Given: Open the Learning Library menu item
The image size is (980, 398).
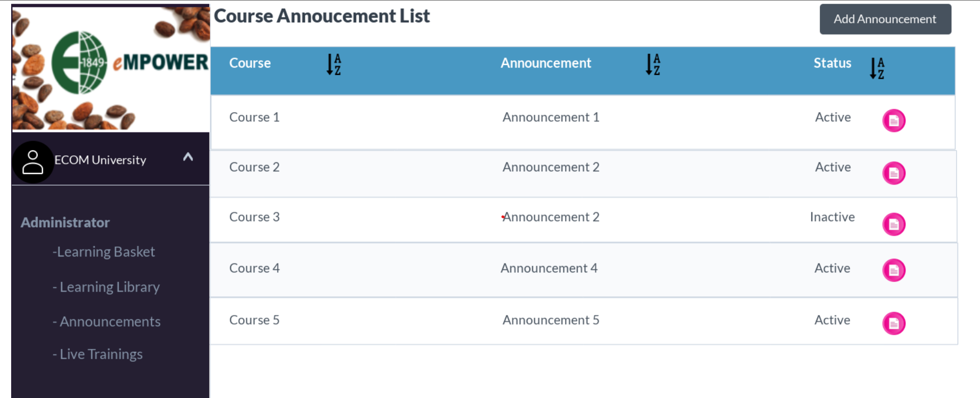Looking at the screenshot, I should (x=106, y=287).
